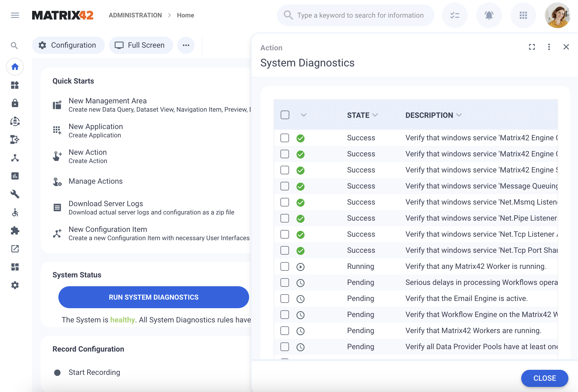578x392 pixels.
Task: Switch to Full Screen mode
Action: pos(141,45)
